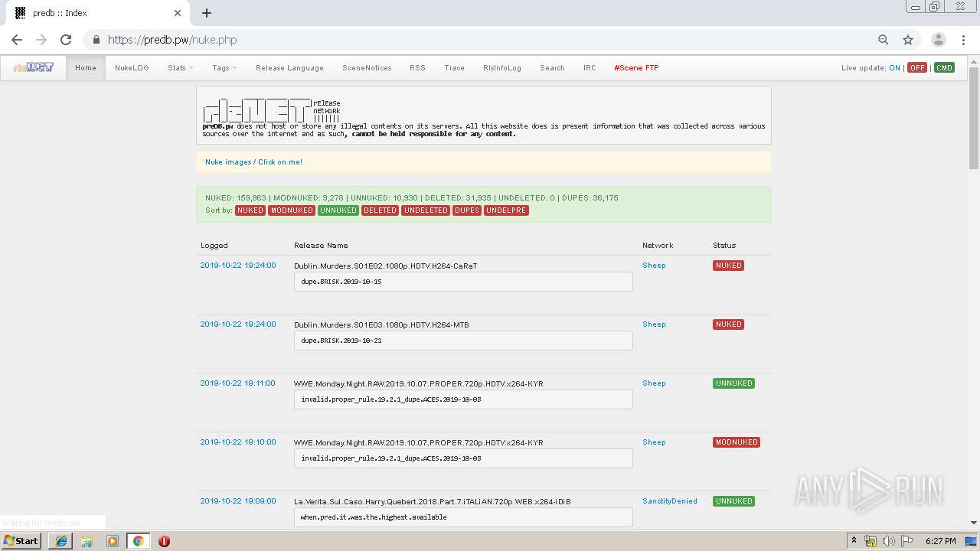
Task: Click the red stop-sign taskbar icon
Action: tap(164, 541)
